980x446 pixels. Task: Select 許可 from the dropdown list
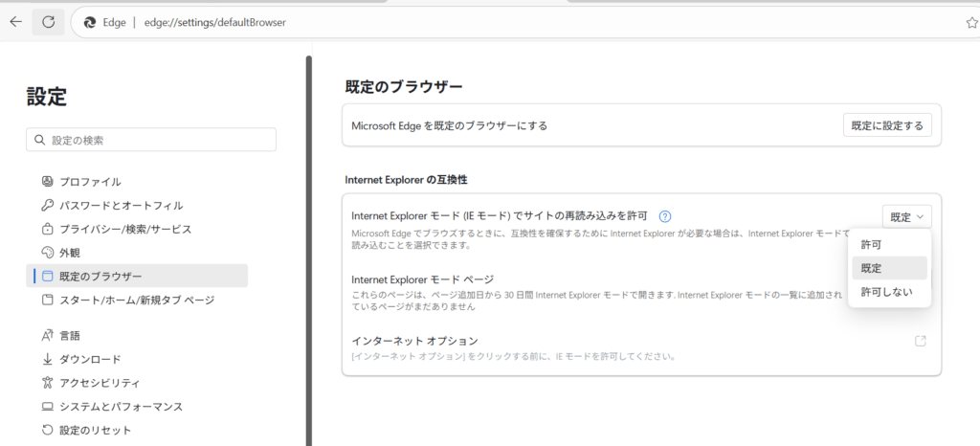point(871,245)
